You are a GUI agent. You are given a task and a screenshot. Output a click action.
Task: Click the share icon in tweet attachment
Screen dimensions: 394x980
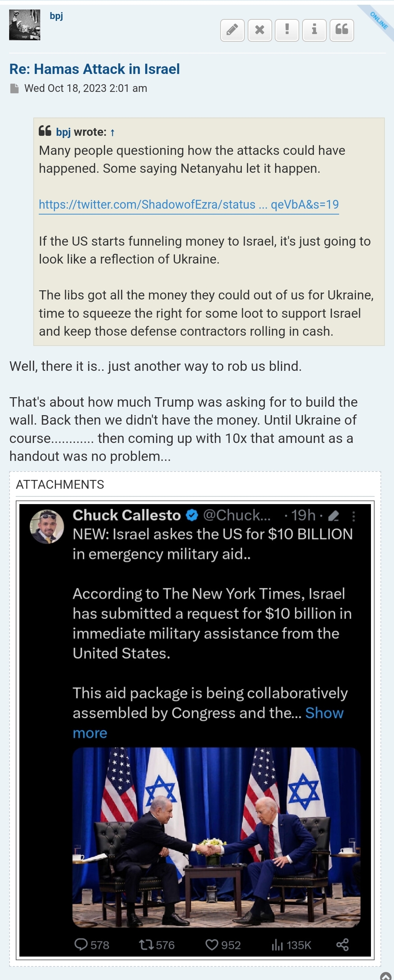click(342, 944)
